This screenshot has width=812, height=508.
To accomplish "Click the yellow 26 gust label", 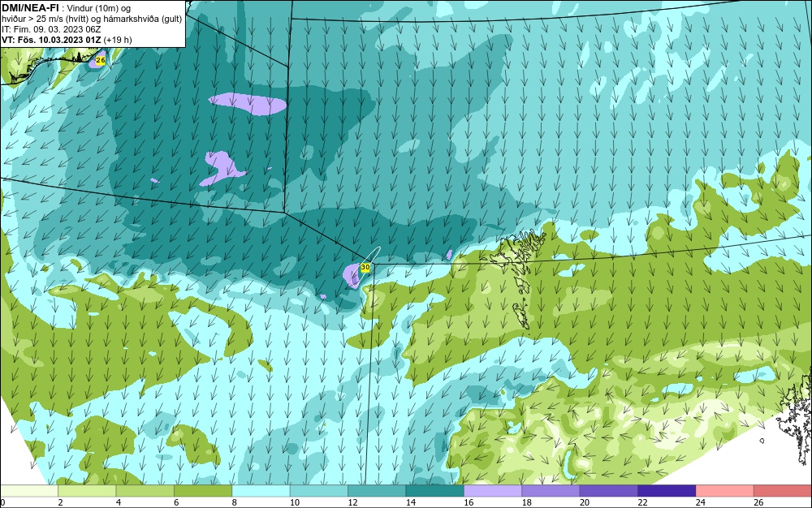I will click(101, 61).
